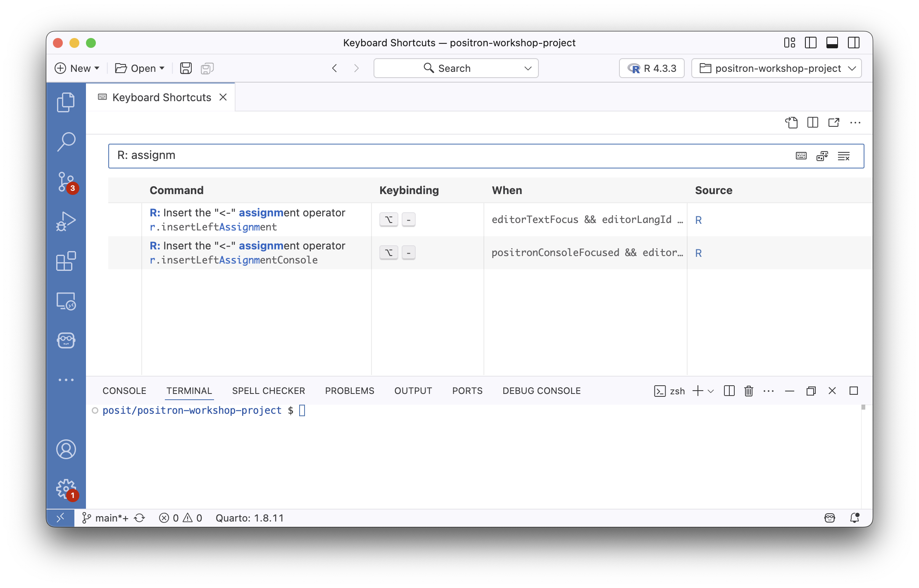This screenshot has width=919, height=588.
Task: Toggle the bottom panel visibility
Action: (832, 43)
